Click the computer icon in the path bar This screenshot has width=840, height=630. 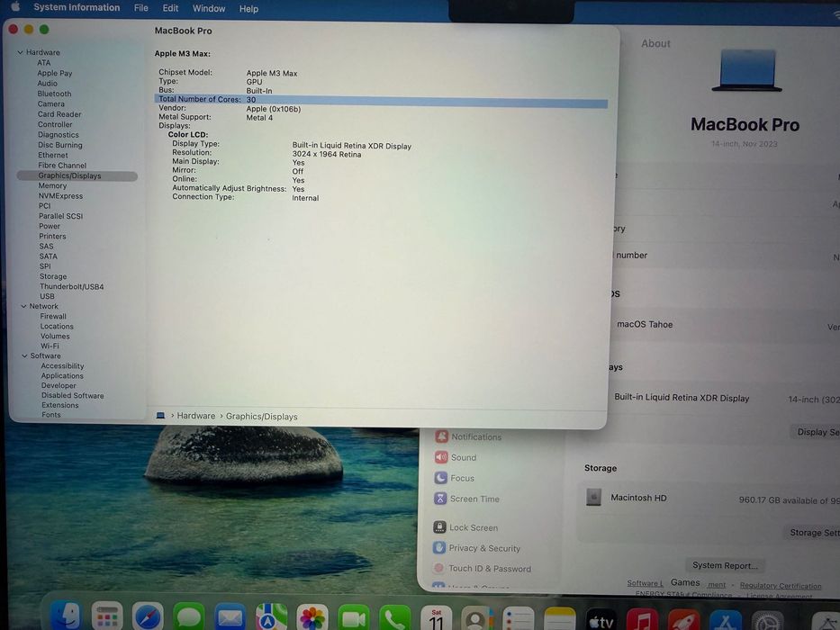[x=160, y=415]
